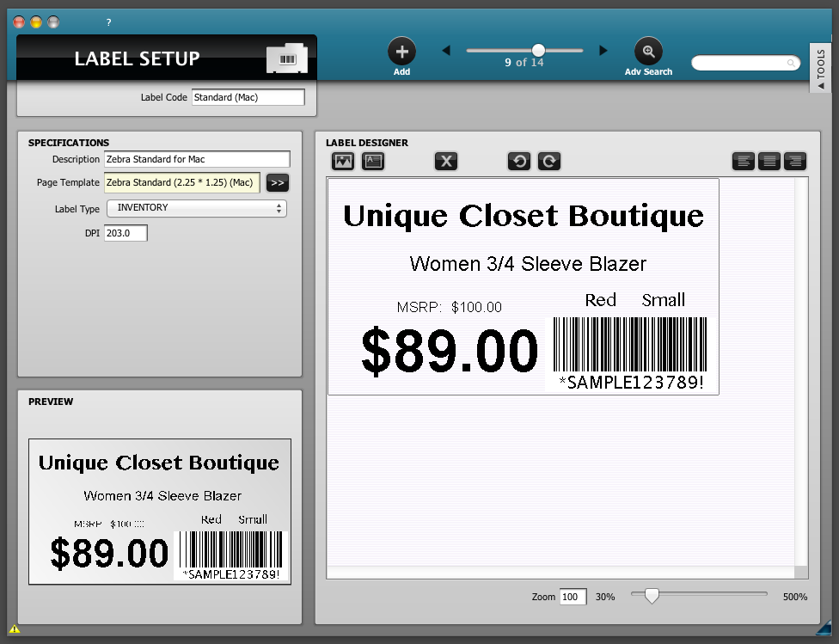Image resolution: width=839 pixels, height=644 pixels.
Task: Open Adv Search with the magnifier icon
Action: (x=648, y=52)
